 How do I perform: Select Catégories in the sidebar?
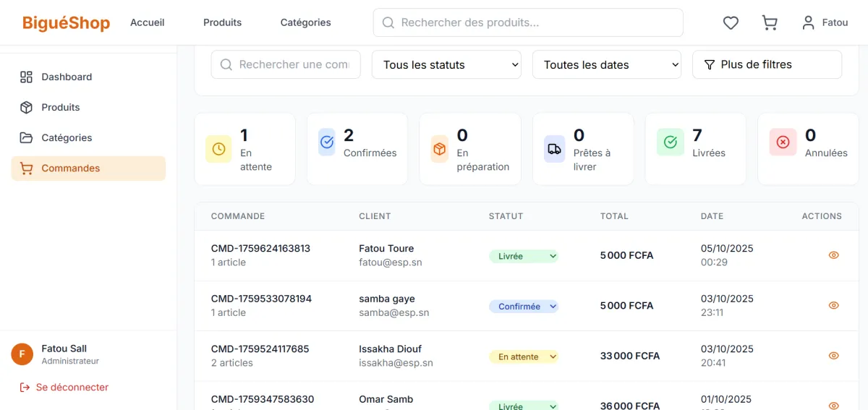88,137
